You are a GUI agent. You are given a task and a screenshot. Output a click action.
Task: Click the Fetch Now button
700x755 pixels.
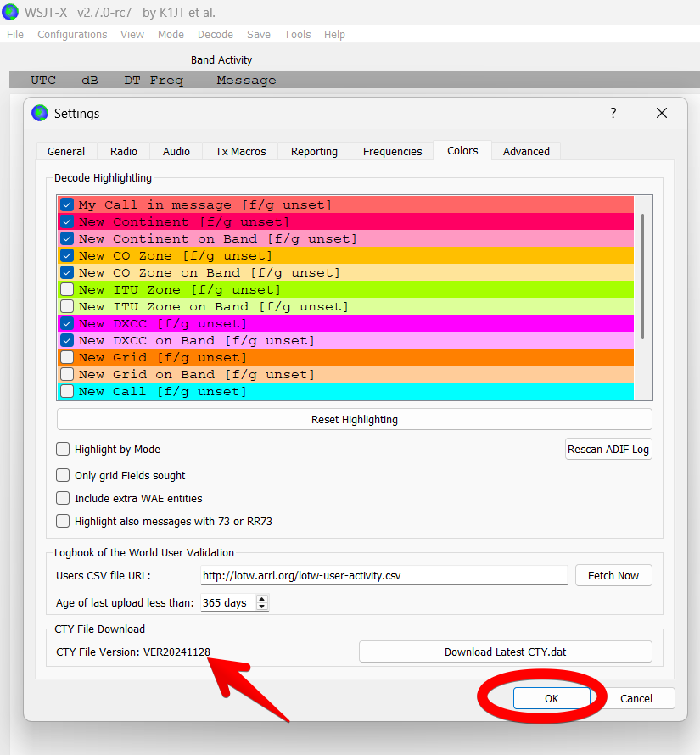coord(613,575)
